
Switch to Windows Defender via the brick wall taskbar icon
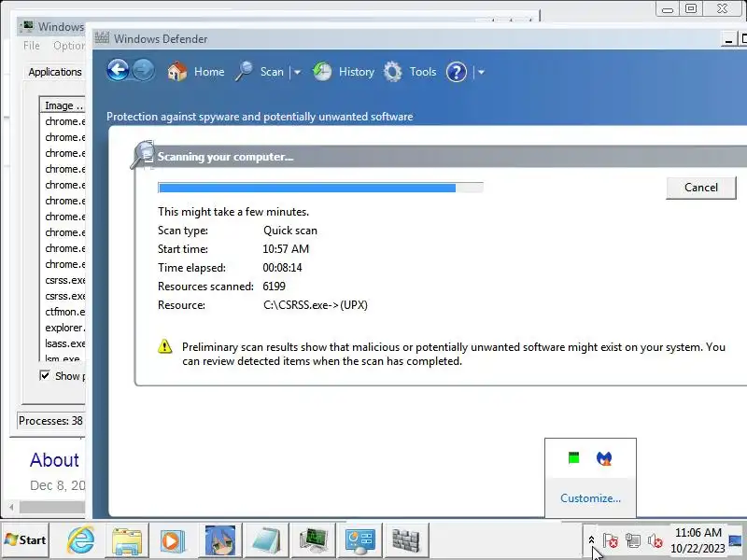pos(406,540)
